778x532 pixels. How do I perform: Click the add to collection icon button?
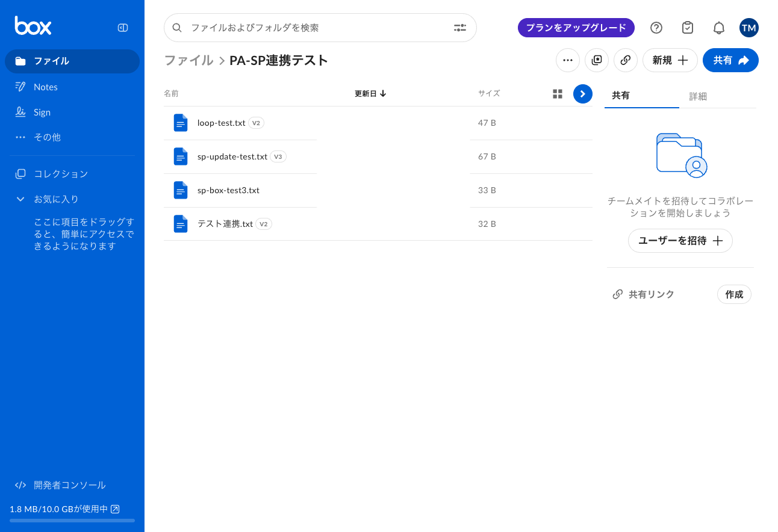tap(597, 60)
